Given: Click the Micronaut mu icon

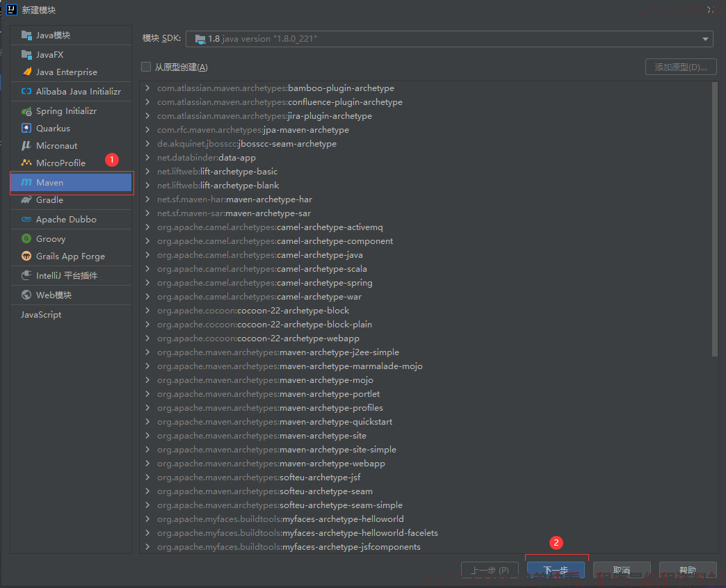Looking at the screenshot, I should tap(26, 146).
